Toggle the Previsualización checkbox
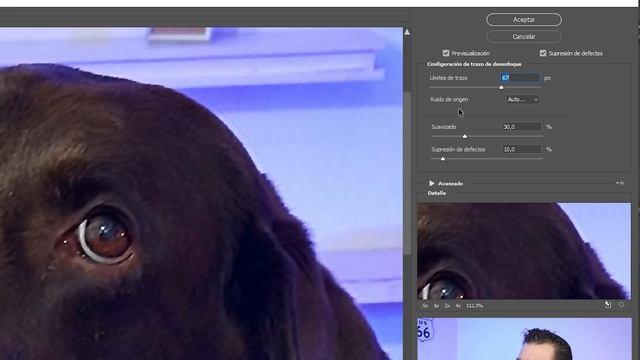 pos(446,53)
